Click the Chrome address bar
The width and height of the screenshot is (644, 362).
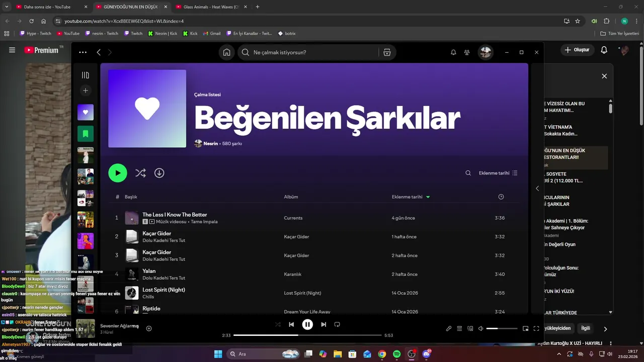(x=308, y=21)
